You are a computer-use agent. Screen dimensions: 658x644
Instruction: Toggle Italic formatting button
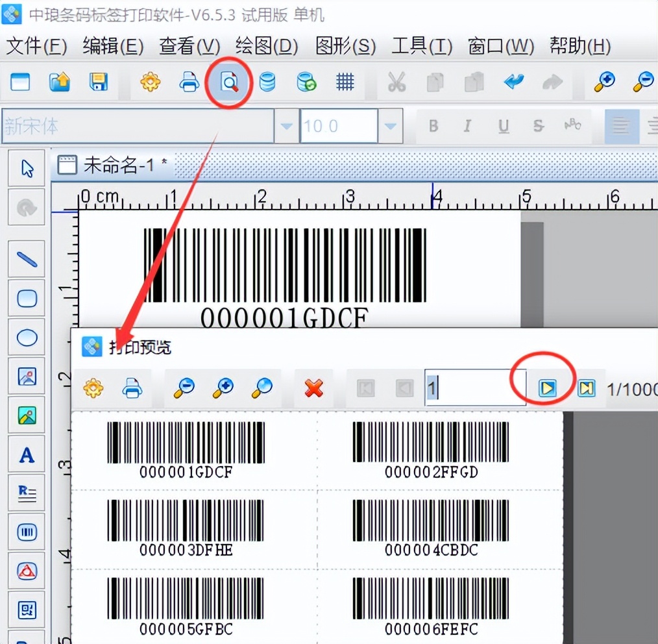point(467,125)
